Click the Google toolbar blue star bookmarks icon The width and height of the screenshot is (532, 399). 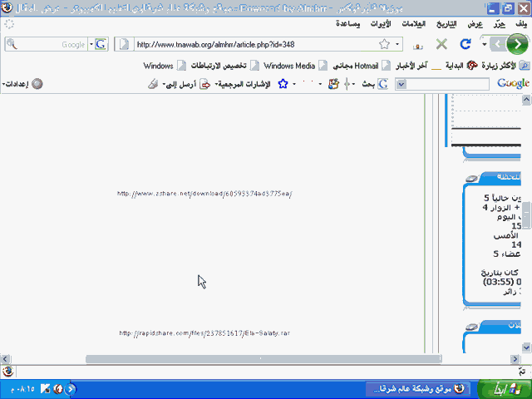click(283, 84)
